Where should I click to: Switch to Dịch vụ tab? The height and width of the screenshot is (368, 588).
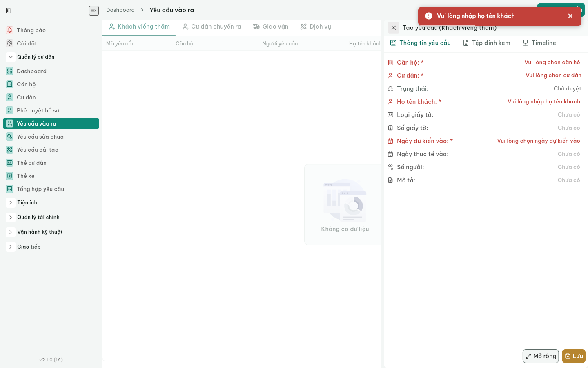316,27
